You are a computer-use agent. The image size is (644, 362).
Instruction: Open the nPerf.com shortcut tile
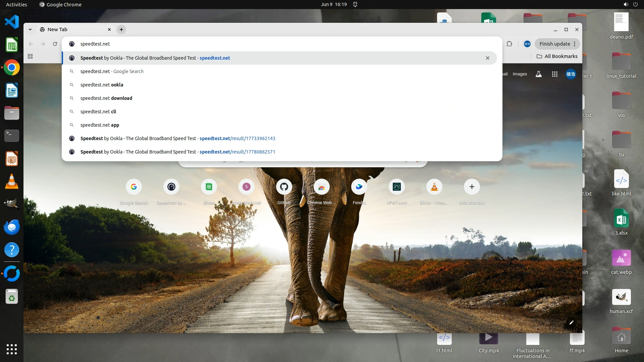point(396,187)
